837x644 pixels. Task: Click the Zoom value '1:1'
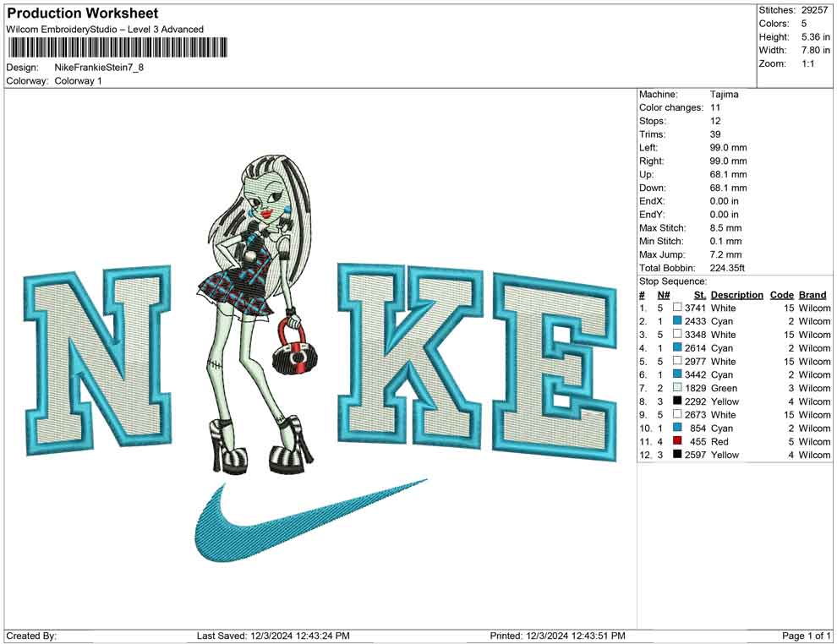coord(807,63)
